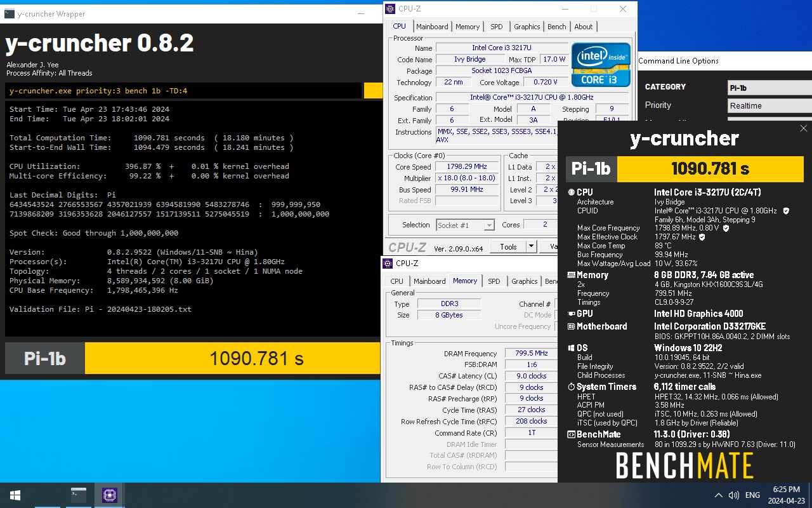Screen dimensions: 812x508
Task: Select CPU tab in lower CPU-Z window
Action: pos(397,281)
